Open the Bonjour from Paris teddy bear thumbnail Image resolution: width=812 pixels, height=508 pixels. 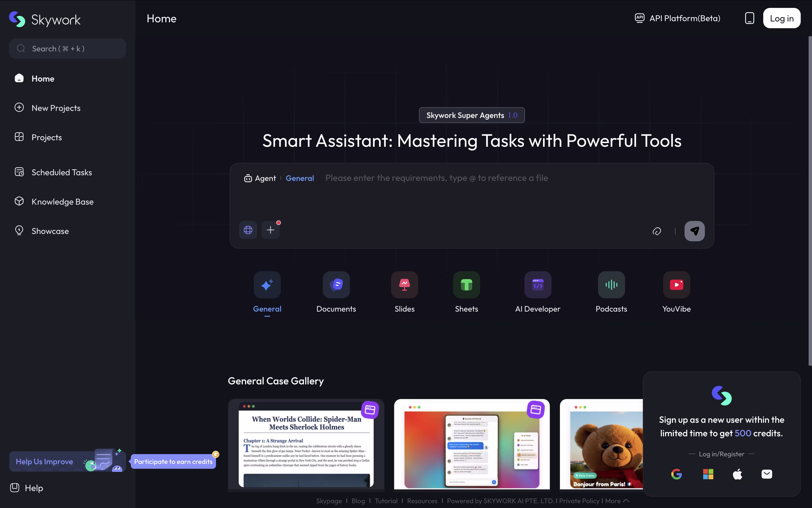click(601, 445)
